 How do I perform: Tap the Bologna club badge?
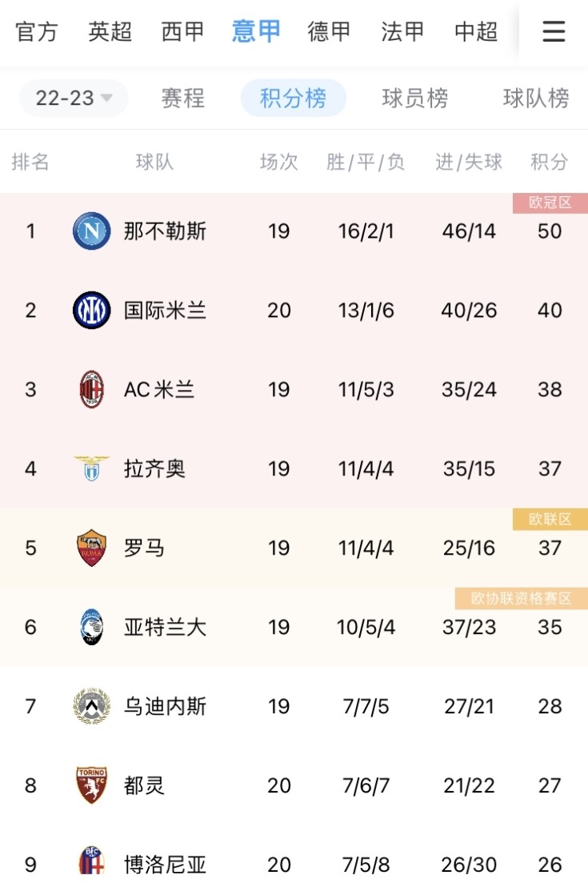pos(92,863)
